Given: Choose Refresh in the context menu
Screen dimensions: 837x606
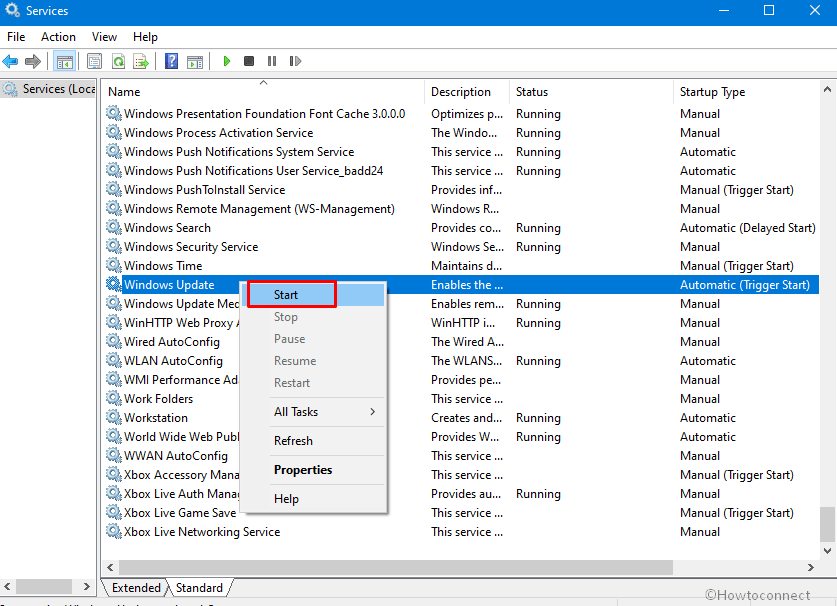Looking at the screenshot, I should tap(315, 440).
